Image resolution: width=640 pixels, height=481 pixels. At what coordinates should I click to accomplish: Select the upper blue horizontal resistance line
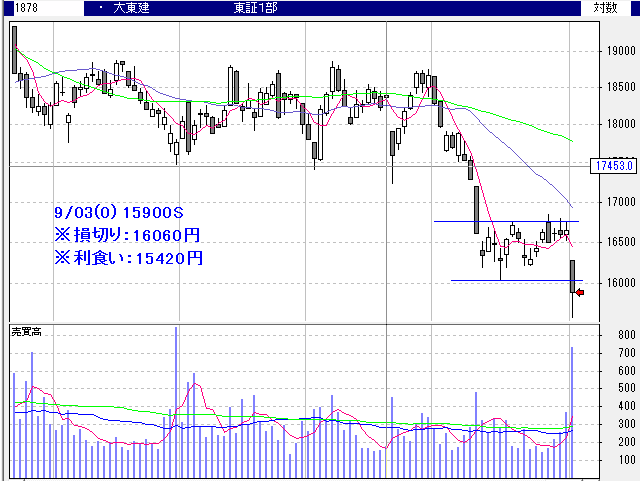(500, 220)
